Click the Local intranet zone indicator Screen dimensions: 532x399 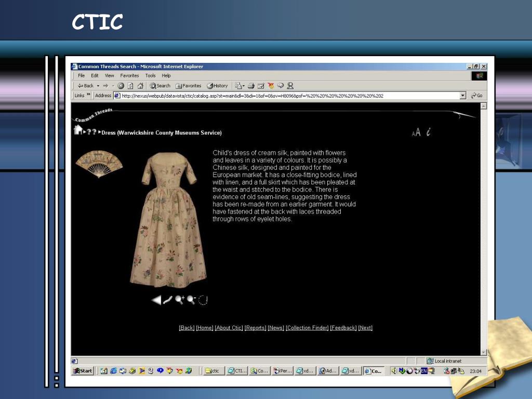[x=444, y=361]
